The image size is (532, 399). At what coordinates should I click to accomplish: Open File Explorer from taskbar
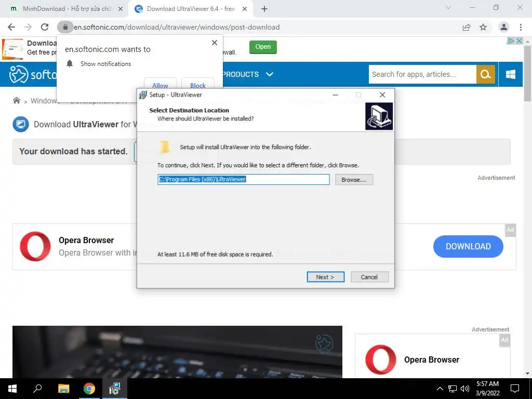point(63,389)
